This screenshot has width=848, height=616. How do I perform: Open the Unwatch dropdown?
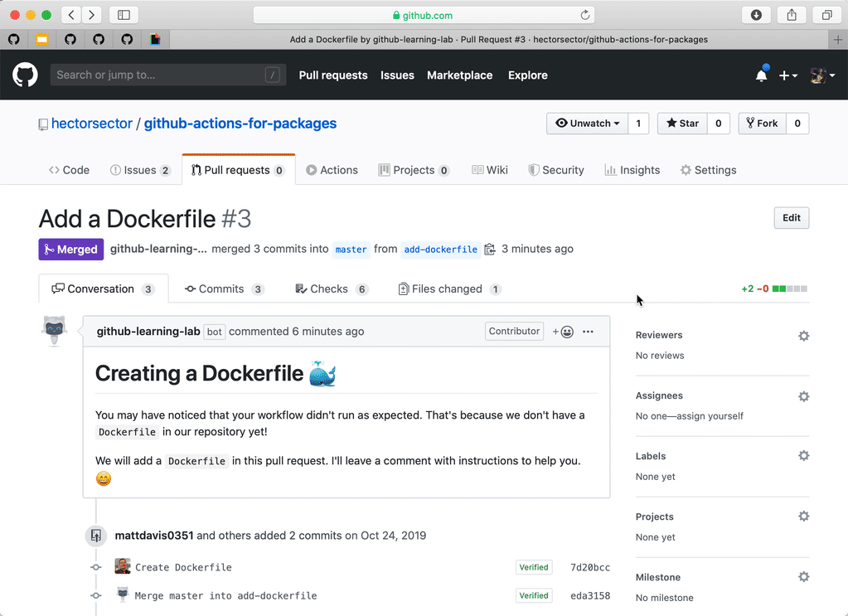click(588, 124)
